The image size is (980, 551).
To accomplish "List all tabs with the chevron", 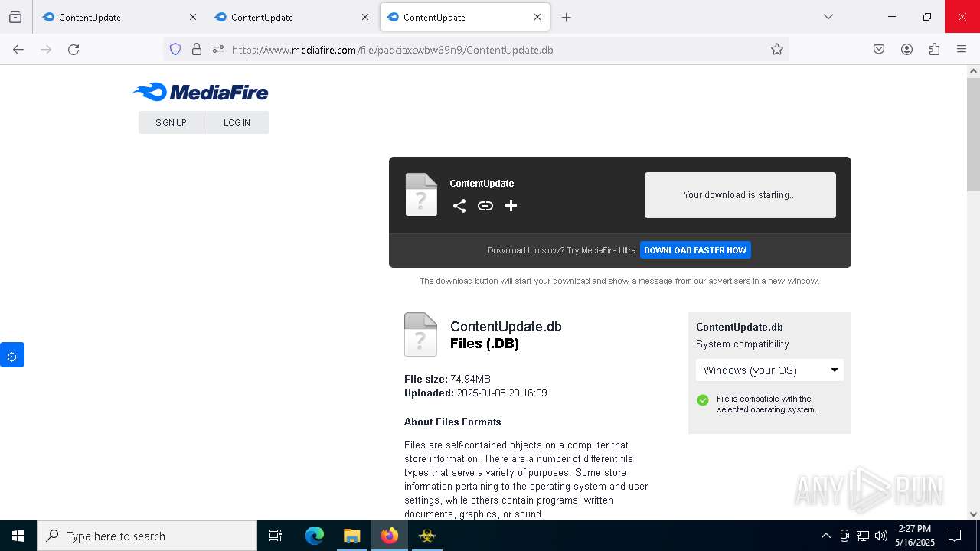I will pos(828,17).
